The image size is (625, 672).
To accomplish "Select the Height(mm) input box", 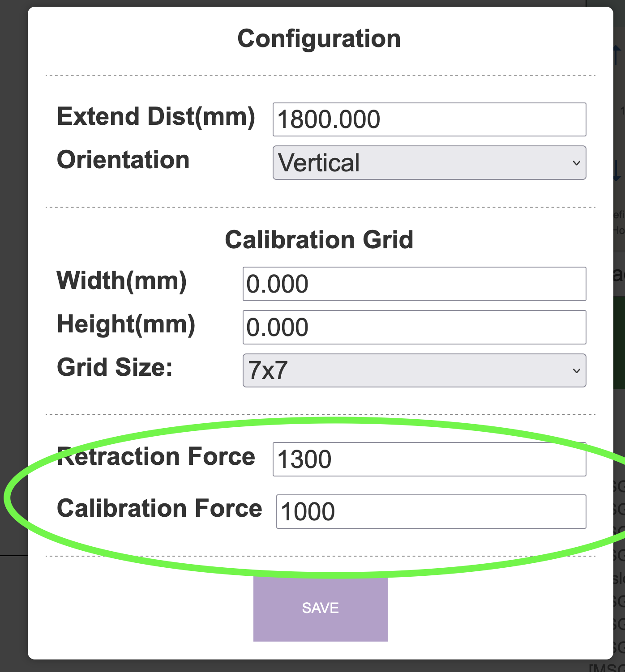I will pos(414,327).
